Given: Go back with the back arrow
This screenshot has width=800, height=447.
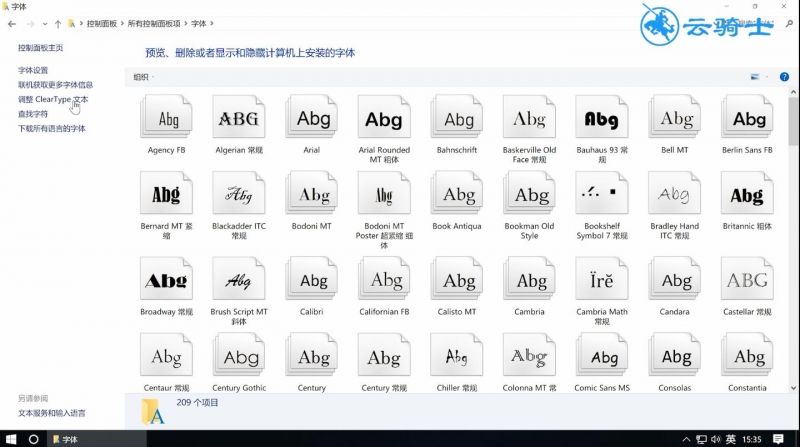Looking at the screenshot, I should (12, 23).
